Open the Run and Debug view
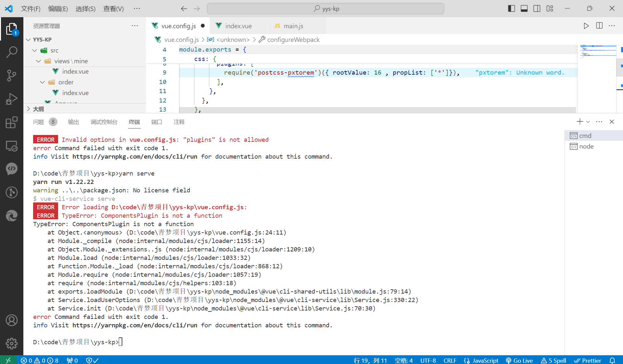This screenshot has width=623, height=364. (12, 99)
